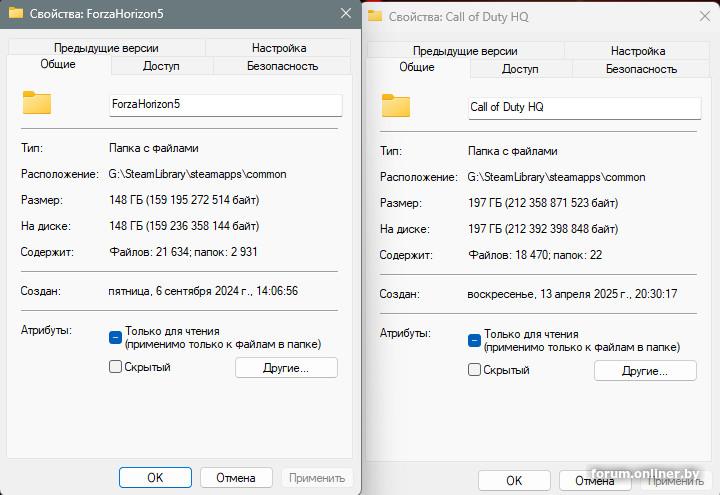Select 'Безопасность' tab in Call of Duty HQ dialog
720x495 pixels.
[x=641, y=69]
